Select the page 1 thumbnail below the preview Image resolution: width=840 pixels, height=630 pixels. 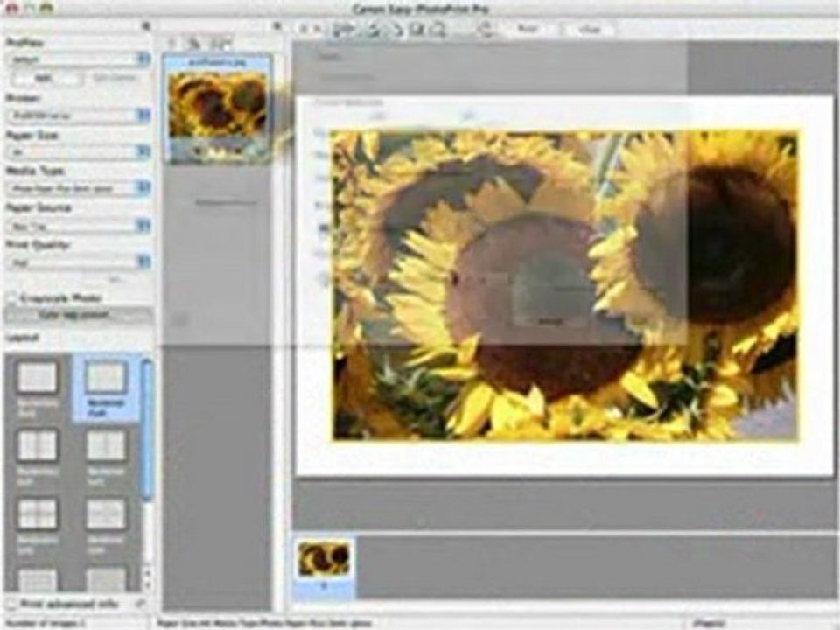pos(324,568)
